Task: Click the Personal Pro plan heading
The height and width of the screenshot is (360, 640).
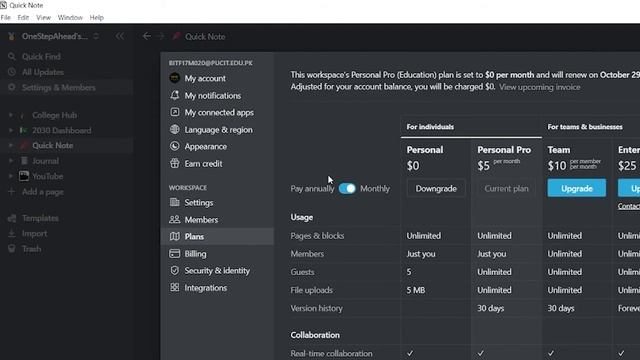Action: pos(504,150)
